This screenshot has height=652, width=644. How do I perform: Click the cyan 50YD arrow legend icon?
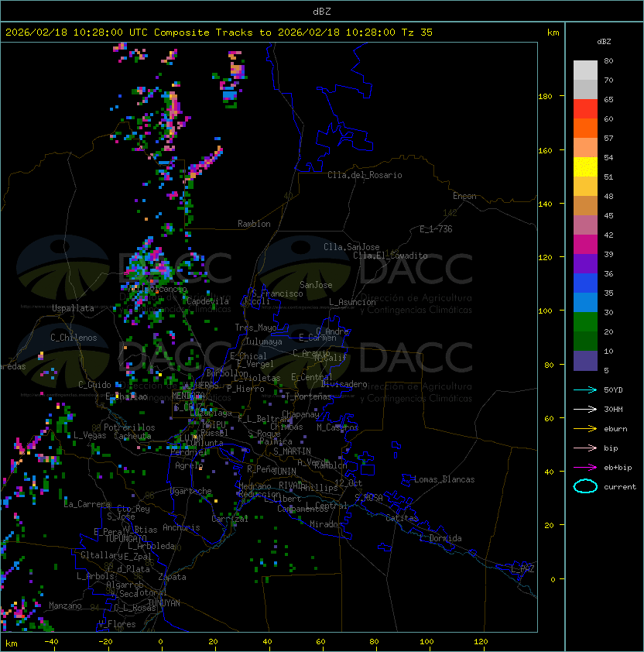(x=585, y=389)
